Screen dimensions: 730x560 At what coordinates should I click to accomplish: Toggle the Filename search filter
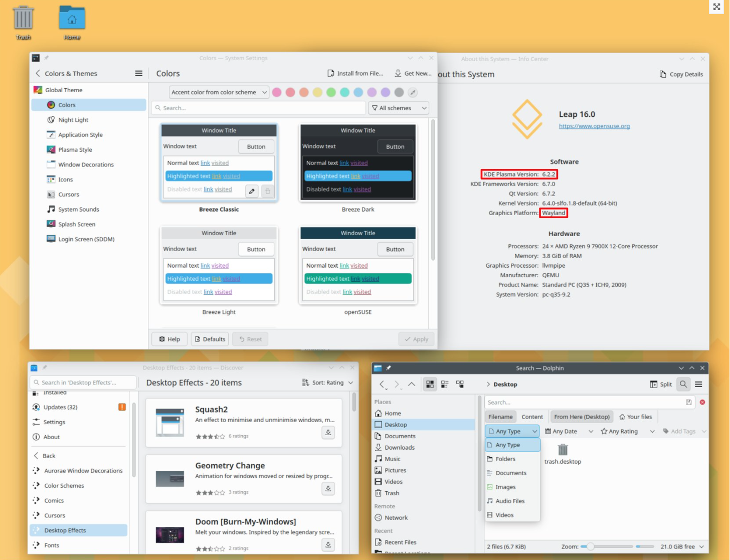[x=500, y=417]
